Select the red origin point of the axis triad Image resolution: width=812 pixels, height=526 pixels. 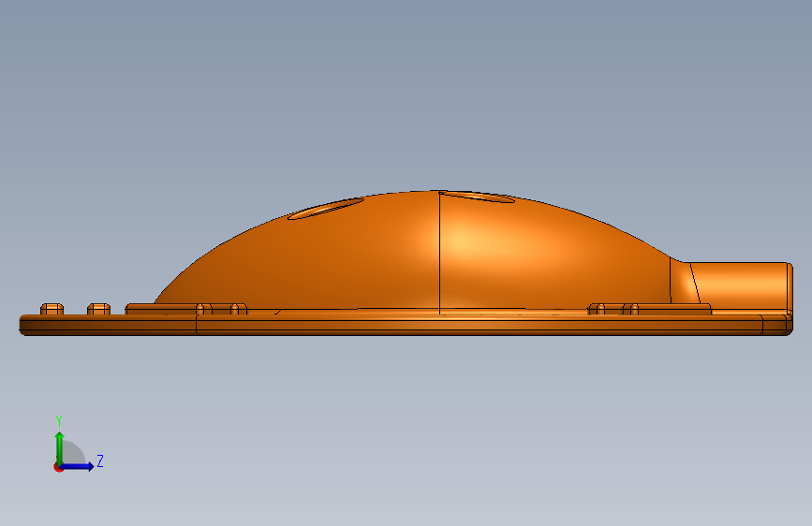pyautogui.click(x=58, y=467)
